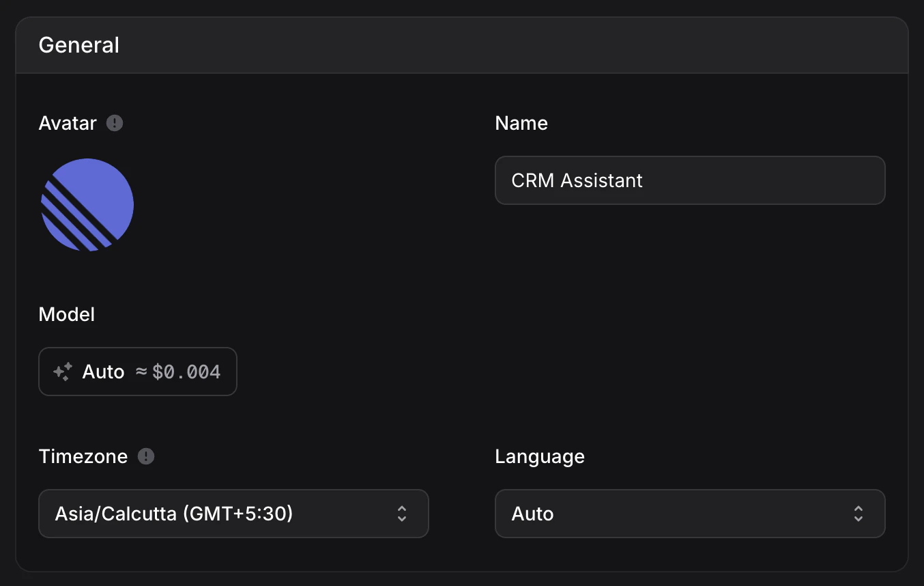This screenshot has height=586, width=924.
Task: Select the General section header
Action: pos(78,44)
